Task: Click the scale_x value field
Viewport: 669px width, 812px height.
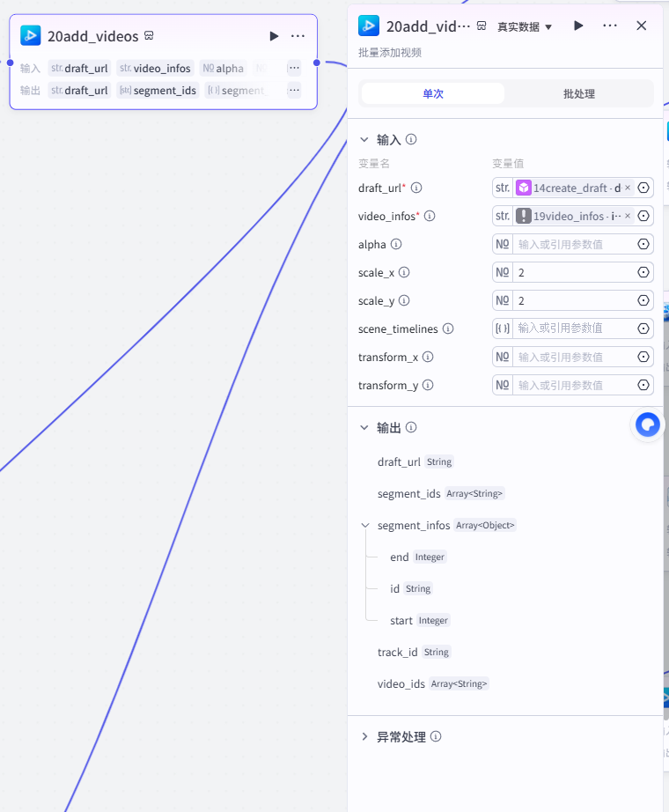Action: pos(574,272)
